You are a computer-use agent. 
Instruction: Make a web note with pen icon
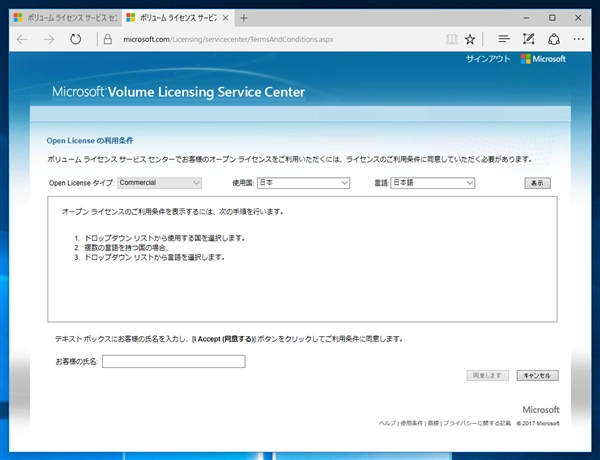[x=528, y=39]
